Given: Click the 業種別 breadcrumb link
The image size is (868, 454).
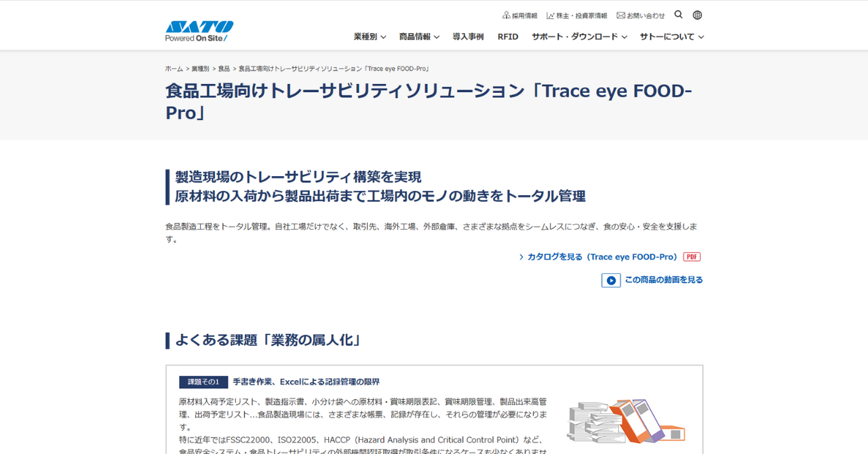Looking at the screenshot, I should click(x=200, y=69).
